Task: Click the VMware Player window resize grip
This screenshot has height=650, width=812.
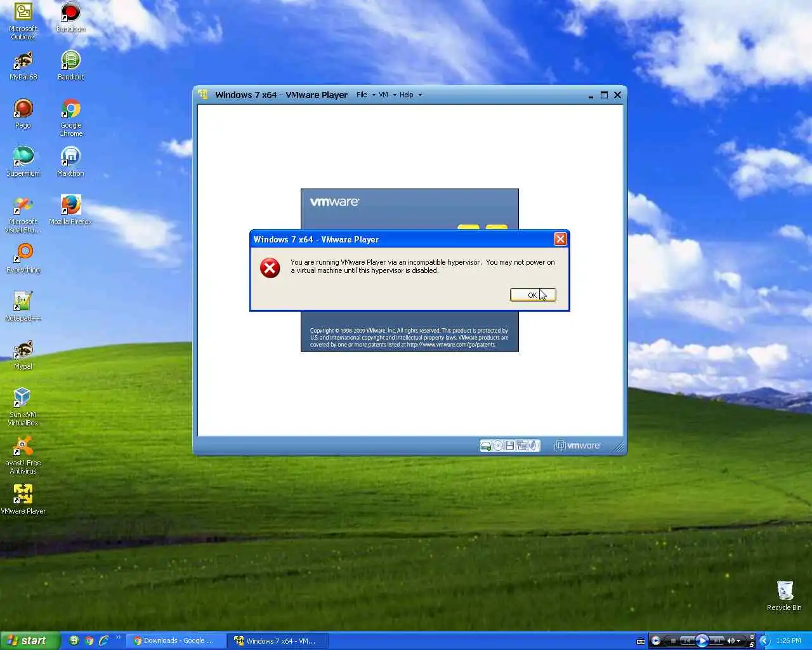Action: [x=619, y=448]
